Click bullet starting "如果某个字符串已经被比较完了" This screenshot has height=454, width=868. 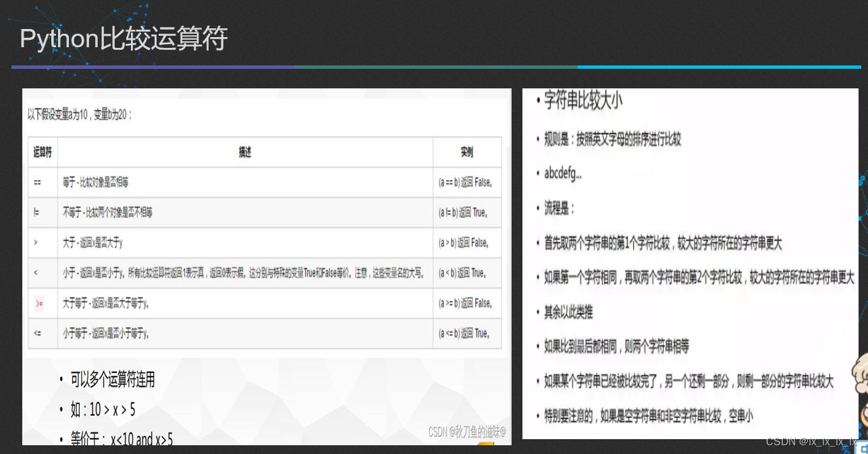coord(688,381)
